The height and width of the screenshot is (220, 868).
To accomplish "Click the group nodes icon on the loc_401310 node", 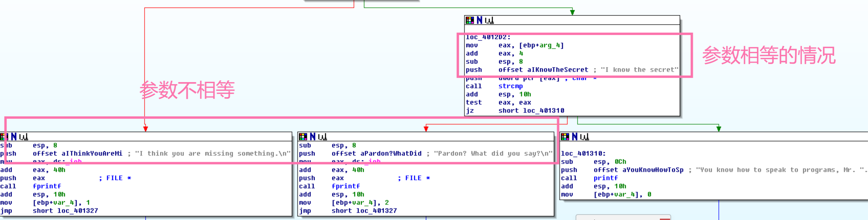I will click(x=584, y=137).
